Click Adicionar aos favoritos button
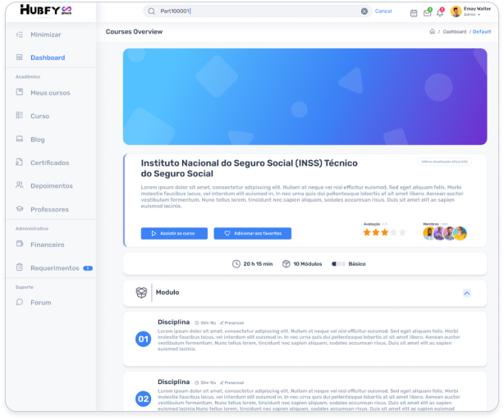Image resolution: width=504 pixels, height=420 pixels. click(x=253, y=234)
